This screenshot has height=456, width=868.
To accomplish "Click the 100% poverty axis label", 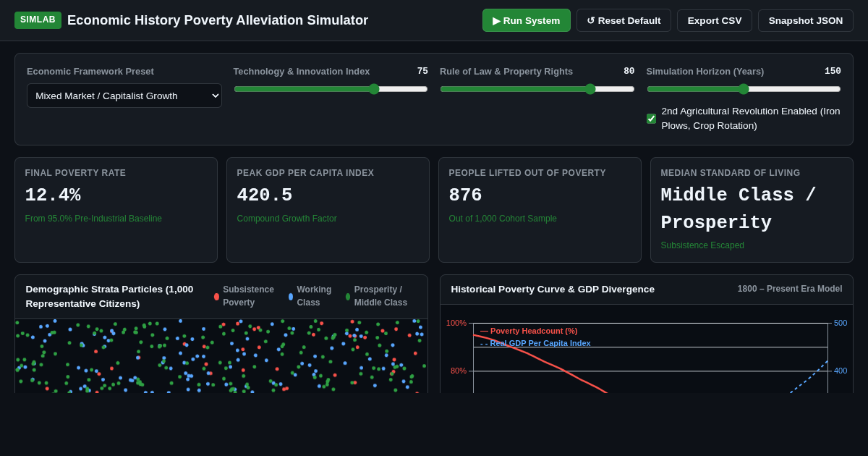I will (x=456, y=323).
